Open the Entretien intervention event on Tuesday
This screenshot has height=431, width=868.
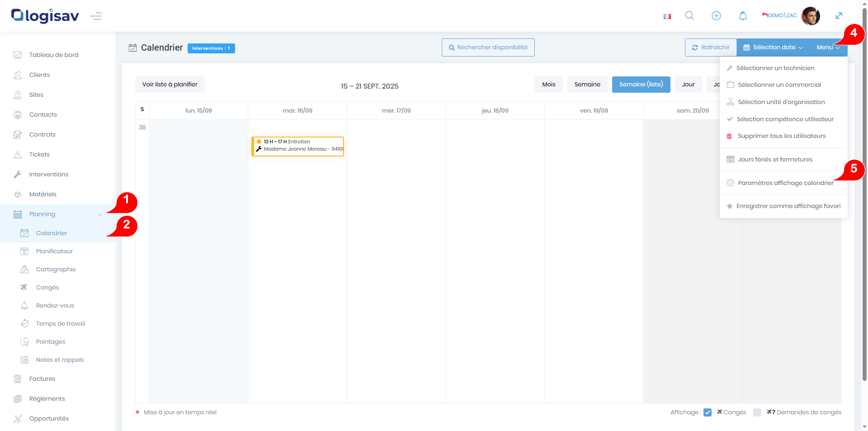[297, 146]
